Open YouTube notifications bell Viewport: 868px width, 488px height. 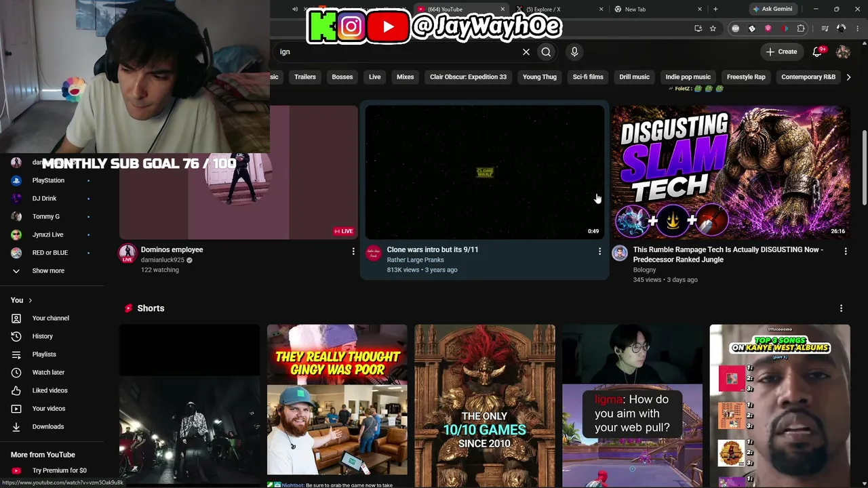point(817,52)
